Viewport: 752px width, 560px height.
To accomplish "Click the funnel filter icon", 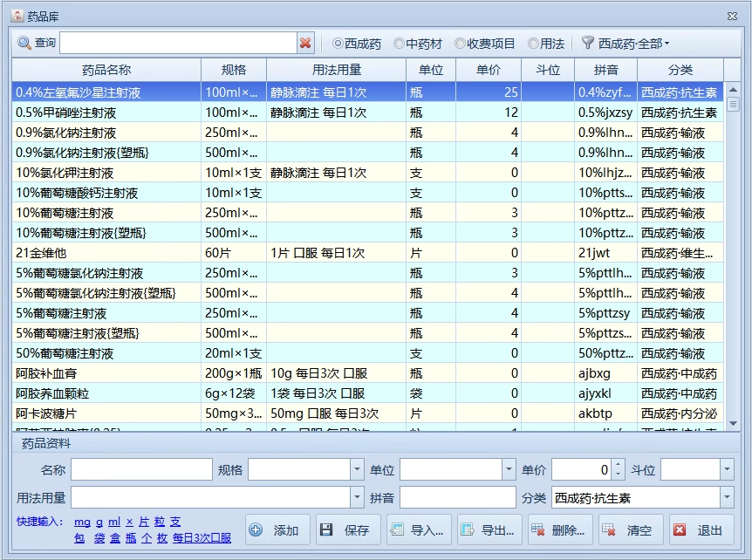I will pyautogui.click(x=587, y=43).
